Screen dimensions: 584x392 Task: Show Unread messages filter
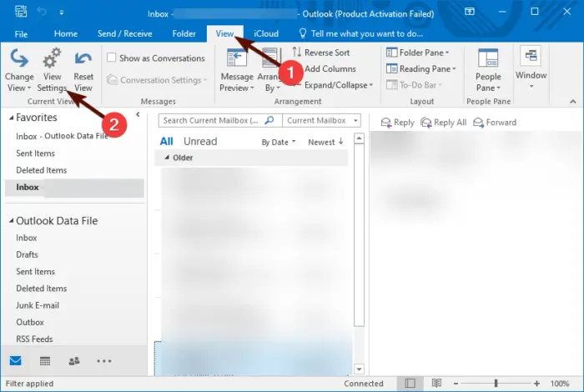(x=200, y=142)
